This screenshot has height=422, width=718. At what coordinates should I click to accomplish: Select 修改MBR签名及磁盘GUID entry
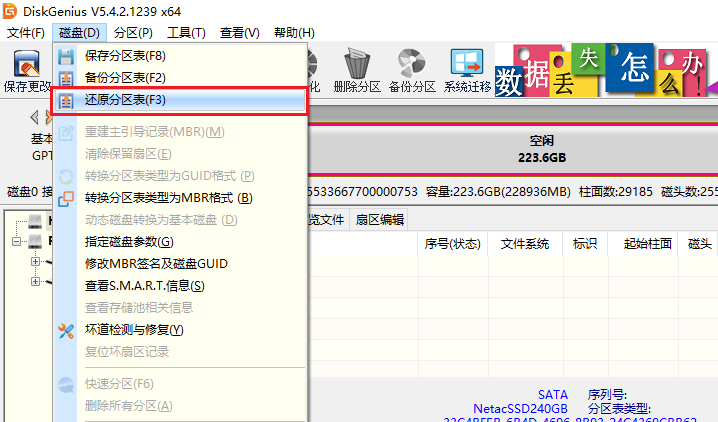coord(179,264)
